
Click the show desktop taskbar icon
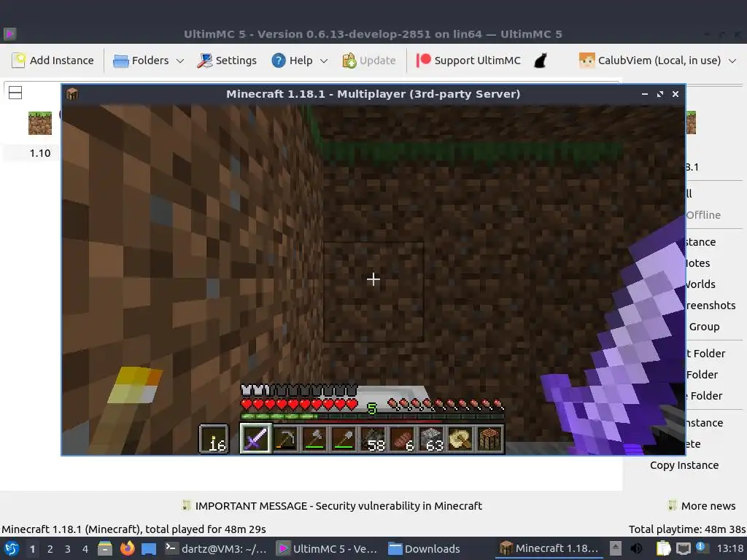[149, 548]
